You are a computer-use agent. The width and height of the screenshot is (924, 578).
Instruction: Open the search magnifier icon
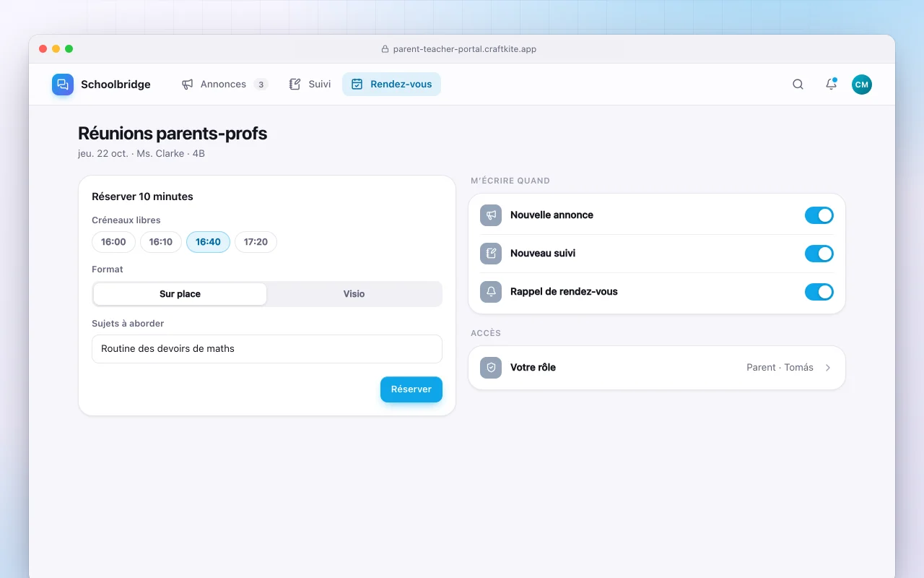pos(798,85)
